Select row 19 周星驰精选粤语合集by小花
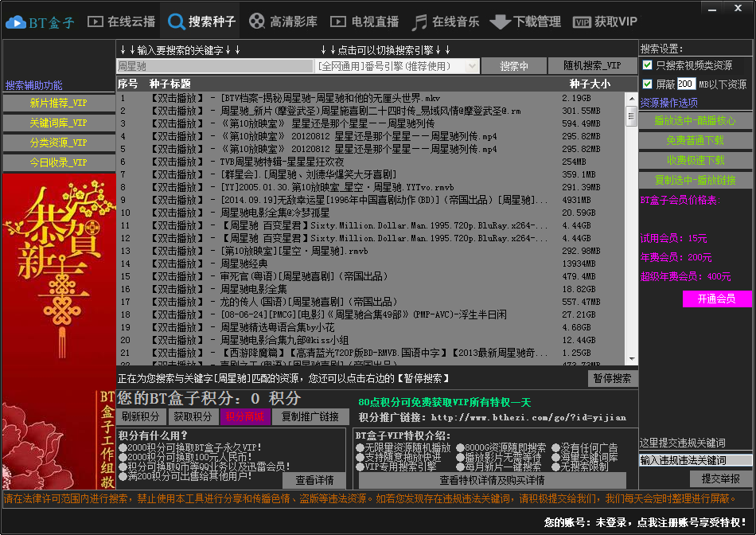The image size is (756, 535). (371, 327)
